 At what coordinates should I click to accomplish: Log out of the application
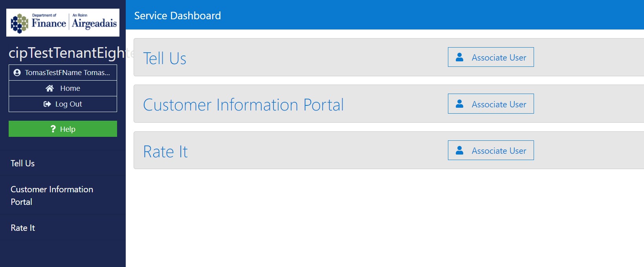(x=62, y=104)
